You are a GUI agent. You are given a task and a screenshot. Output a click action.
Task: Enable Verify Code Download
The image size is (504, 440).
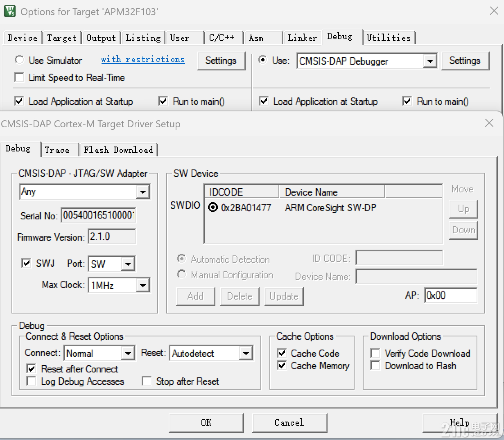pos(375,353)
